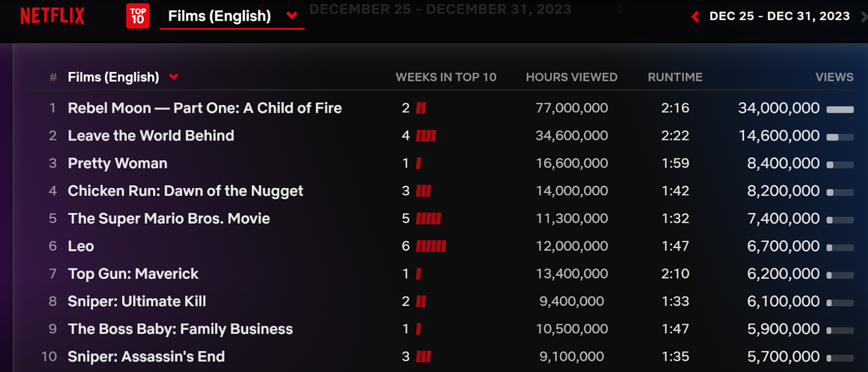Click the Top 10 badge icon
The height and width of the screenshot is (372, 868).
[138, 16]
